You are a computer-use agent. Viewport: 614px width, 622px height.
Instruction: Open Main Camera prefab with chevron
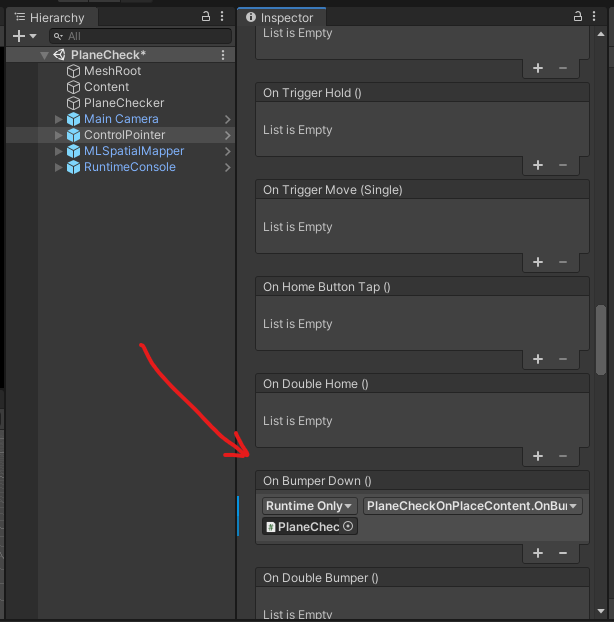point(228,119)
